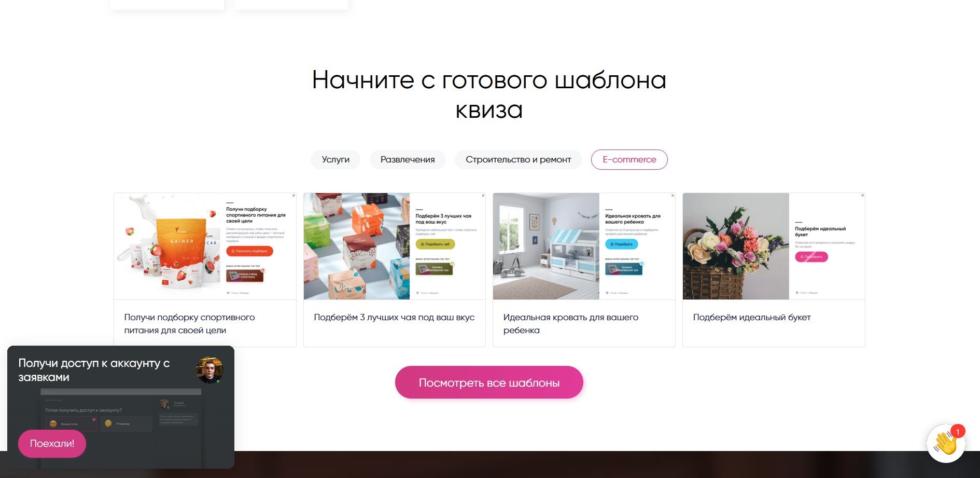Select the Услуги category tab

point(335,159)
